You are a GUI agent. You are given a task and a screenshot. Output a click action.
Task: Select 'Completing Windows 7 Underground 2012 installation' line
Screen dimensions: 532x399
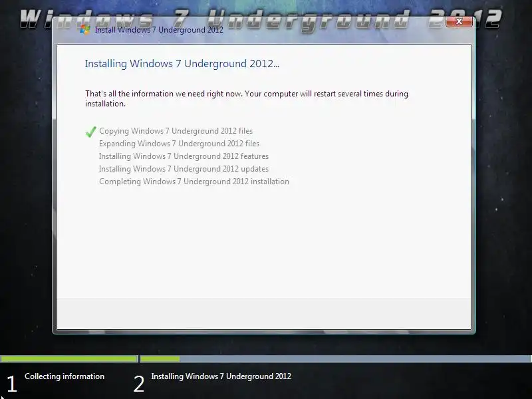[194, 182]
